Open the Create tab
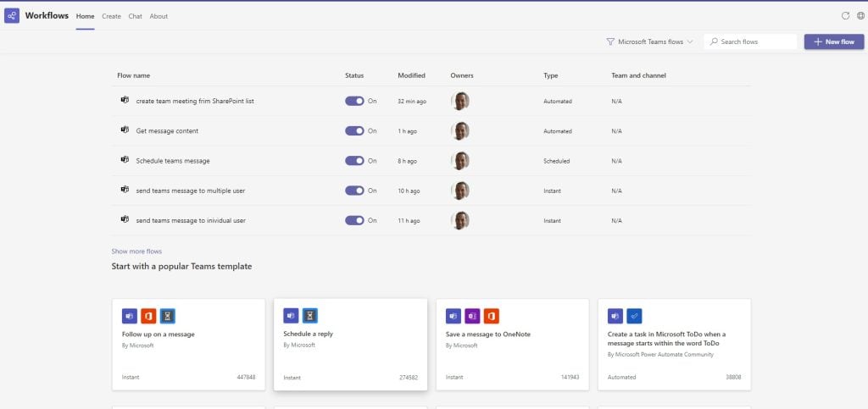868x409 pixels. pyautogui.click(x=111, y=16)
